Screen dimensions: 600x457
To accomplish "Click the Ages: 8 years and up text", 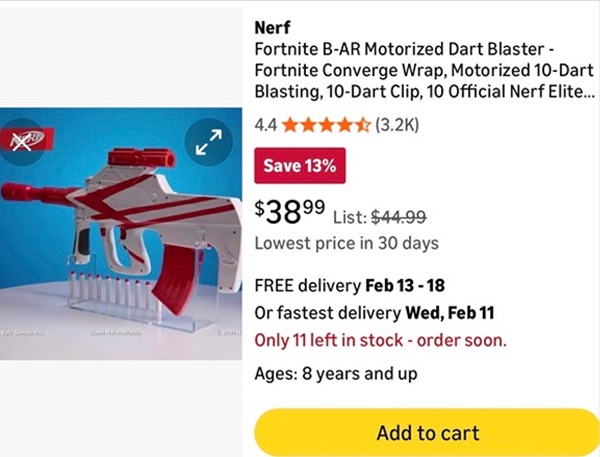I will (335, 374).
